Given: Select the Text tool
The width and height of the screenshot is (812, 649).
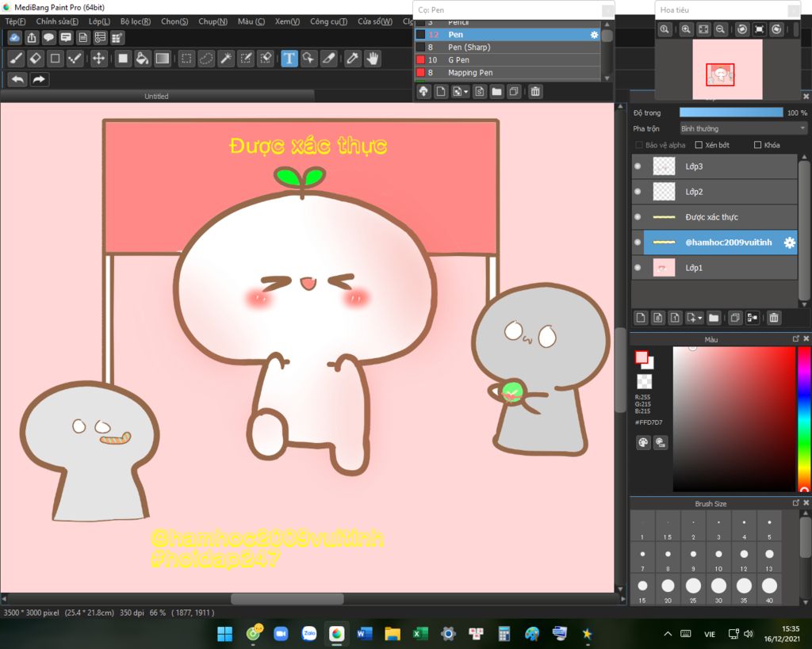Looking at the screenshot, I should pyautogui.click(x=289, y=59).
